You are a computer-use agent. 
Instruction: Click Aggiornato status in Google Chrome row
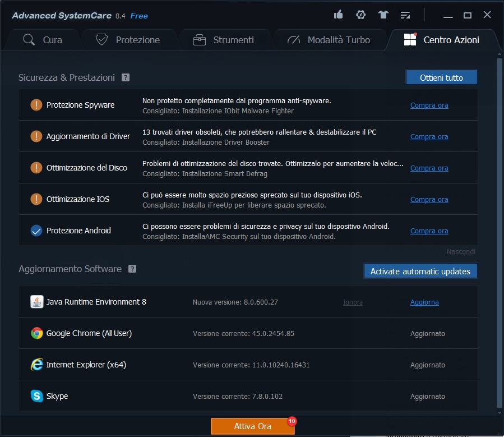[x=428, y=334]
